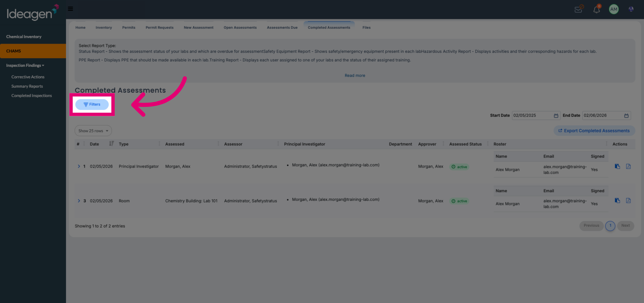The width and height of the screenshot is (644, 303).
Task: Open Start Date calendar picker icon
Action: (x=556, y=116)
